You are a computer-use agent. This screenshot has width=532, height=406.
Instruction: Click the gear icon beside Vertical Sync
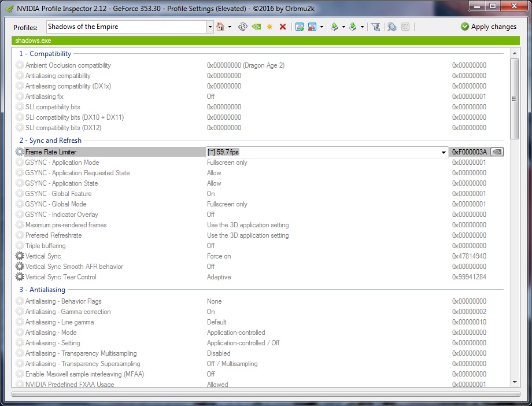[x=20, y=256]
